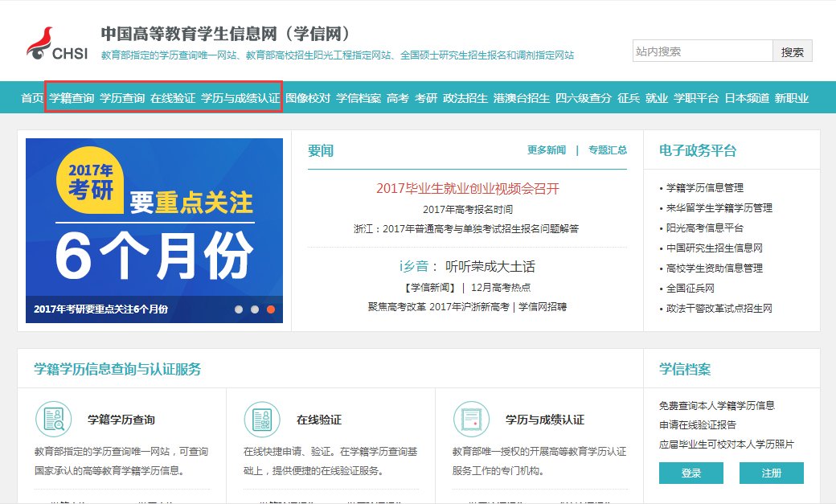Click the 注册 register button
The width and height of the screenshot is (836, 504).
pos(772,473)
